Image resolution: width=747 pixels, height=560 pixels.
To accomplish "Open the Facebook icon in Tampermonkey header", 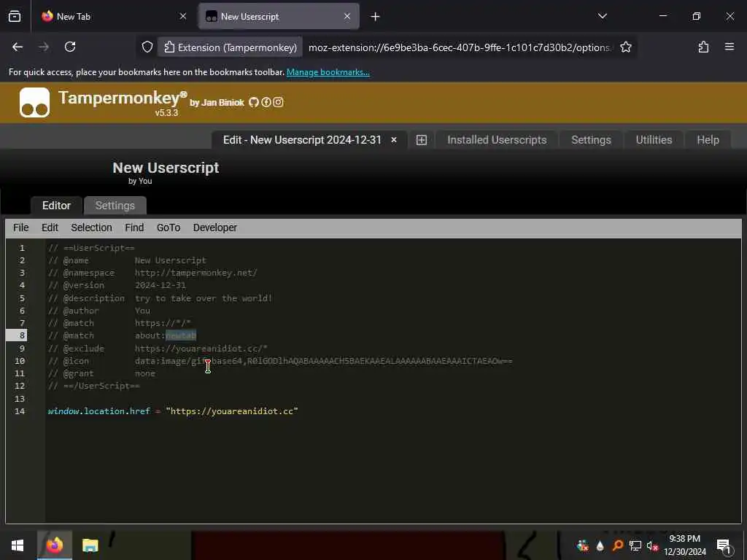I will [x=266, y=102].
